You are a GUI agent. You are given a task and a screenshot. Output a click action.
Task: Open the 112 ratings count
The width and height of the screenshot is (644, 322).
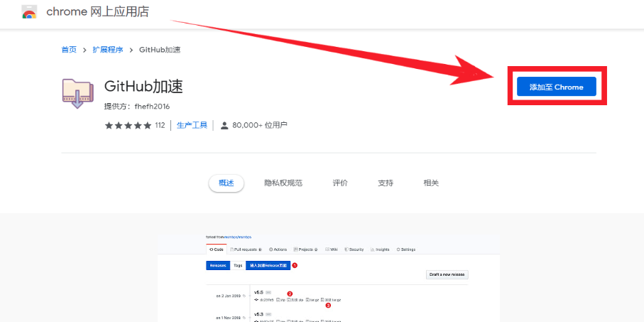pos(160,125)
